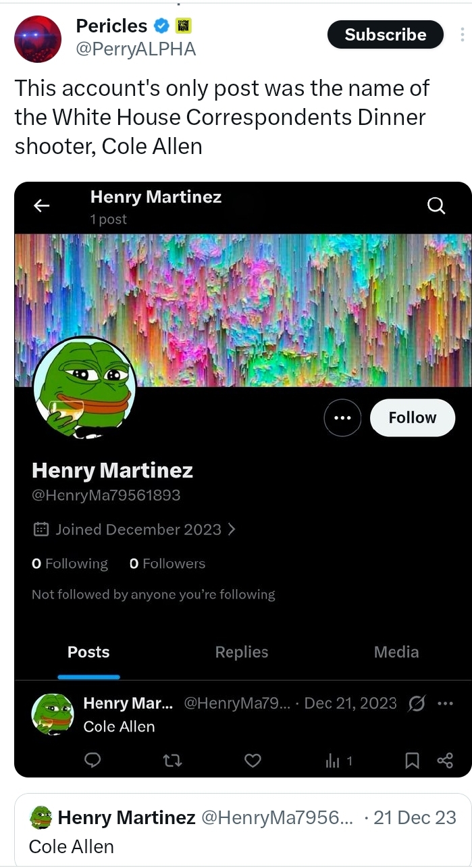The height and width of the screenshot is (868, 472).
Task: Open the post view count analytics
Action: pyautogui.click(x=338, y=761)
